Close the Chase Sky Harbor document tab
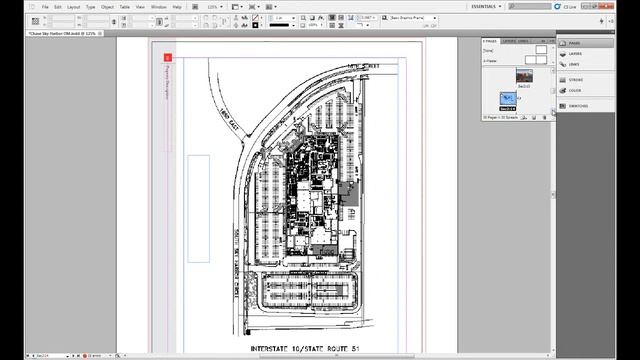The image size is (640, 360). pyautogui.click(x=100, y=33)
